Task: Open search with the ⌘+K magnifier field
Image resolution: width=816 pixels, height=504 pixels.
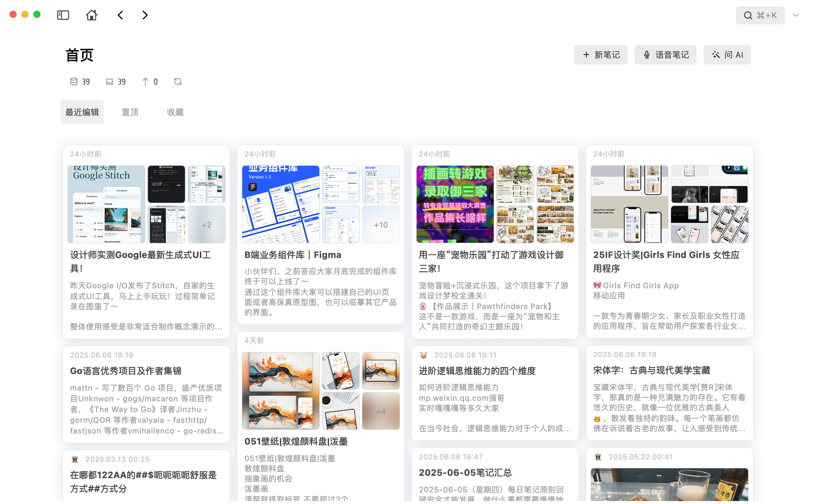Action: 760,15
